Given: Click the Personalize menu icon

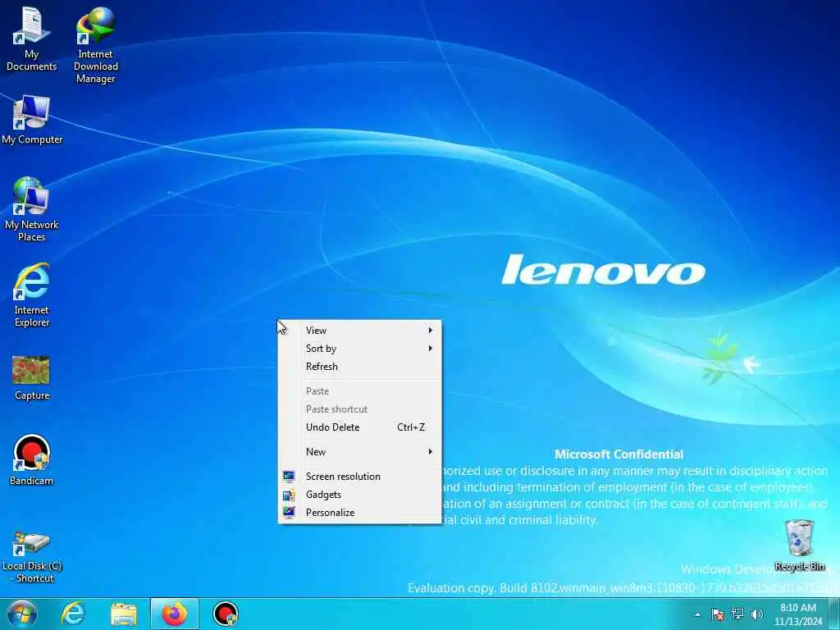Looking at the screenshot, I should (289, 513).
